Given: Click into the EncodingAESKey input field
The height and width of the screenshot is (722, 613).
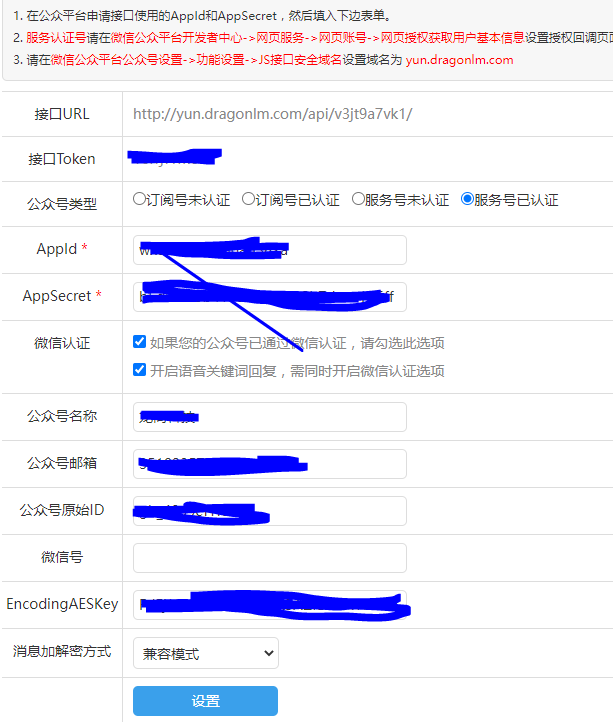Looking at the screenshot, I should tap(269, 605).
